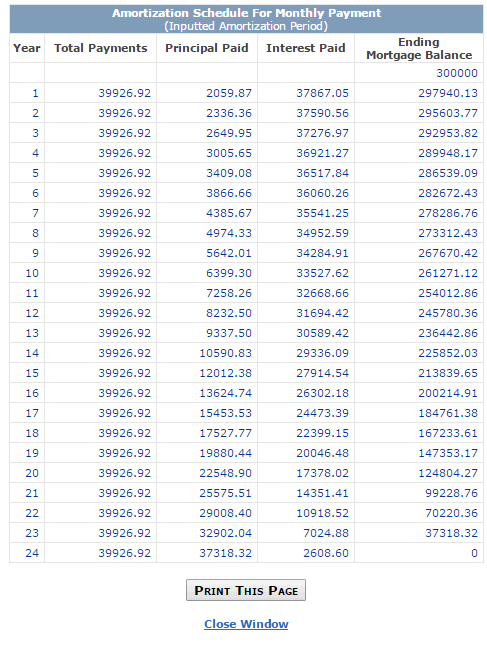Select principal paid 25575.51 cell
The width and height of the screenshot is (487, 646).
207,493
